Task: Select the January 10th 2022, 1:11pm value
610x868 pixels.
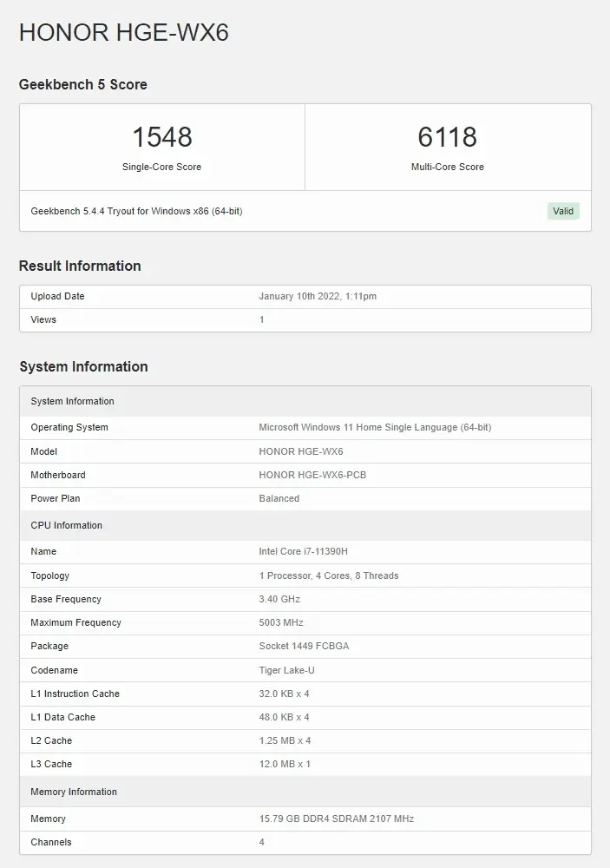Action: [x=318, y=296]
